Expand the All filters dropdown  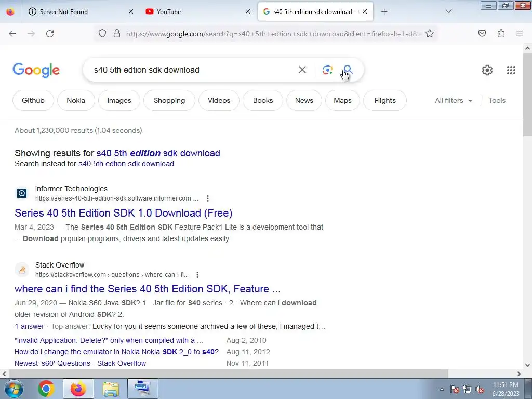[454, 100]
